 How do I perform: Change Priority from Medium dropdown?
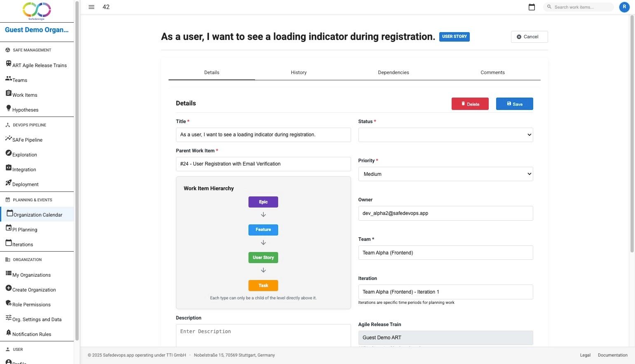click(445, 174)
